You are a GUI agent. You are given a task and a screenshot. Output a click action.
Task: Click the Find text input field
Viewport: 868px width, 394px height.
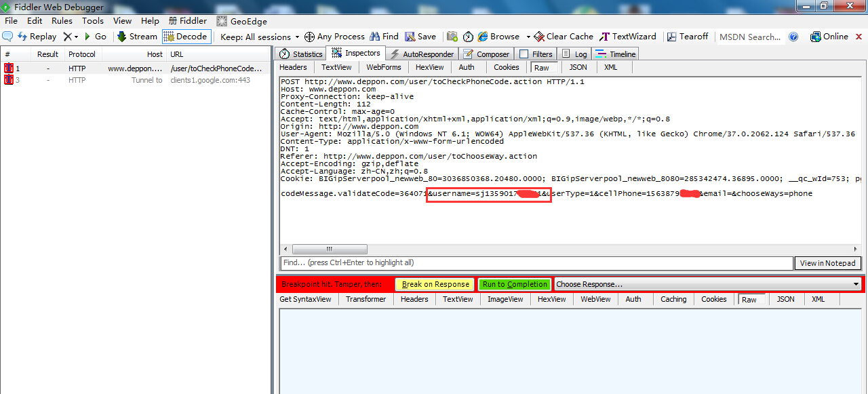point(536,262)
